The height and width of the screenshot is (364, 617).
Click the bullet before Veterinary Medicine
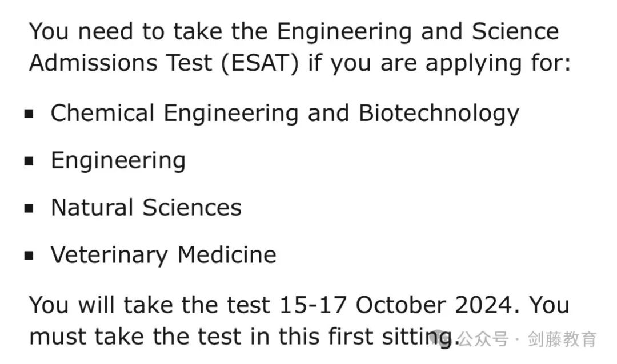click(29, 256)
